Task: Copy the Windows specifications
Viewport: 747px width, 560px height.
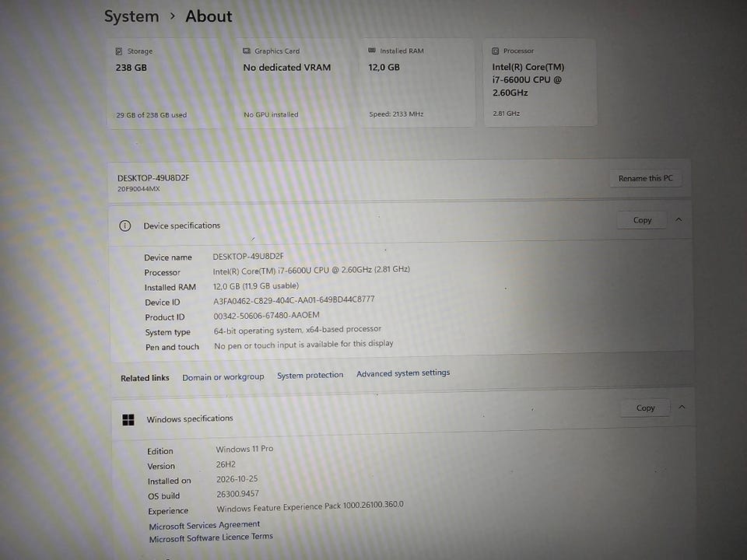Action: tap(646, 408)
